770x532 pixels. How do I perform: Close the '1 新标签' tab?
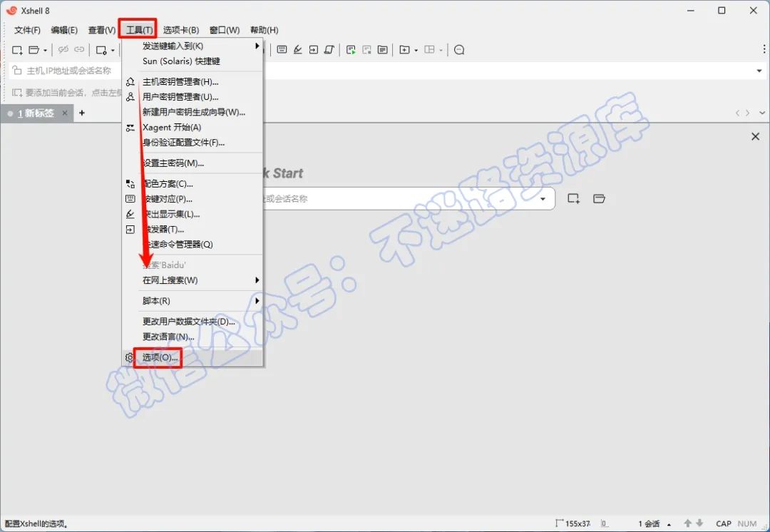pyautogui.click(x=65, y=113)
